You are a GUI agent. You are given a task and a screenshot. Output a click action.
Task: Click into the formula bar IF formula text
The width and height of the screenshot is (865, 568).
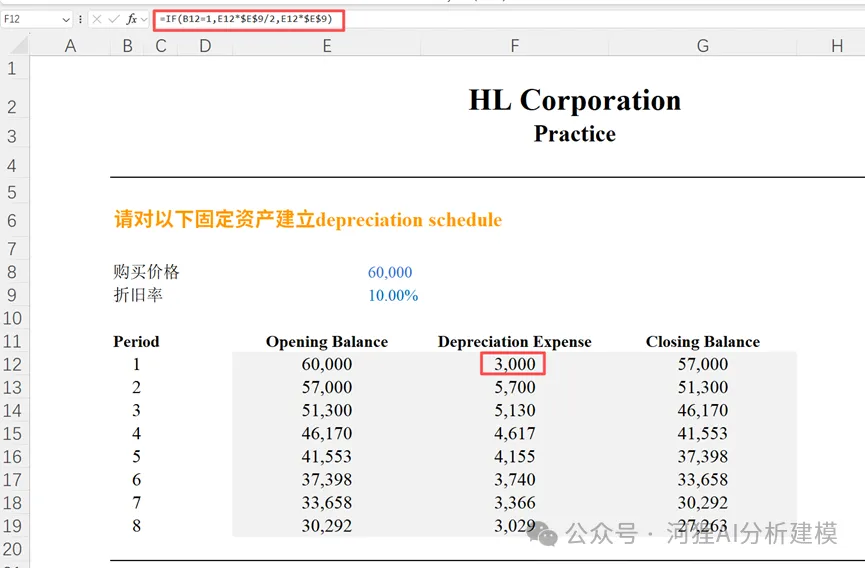pos(247,19)
